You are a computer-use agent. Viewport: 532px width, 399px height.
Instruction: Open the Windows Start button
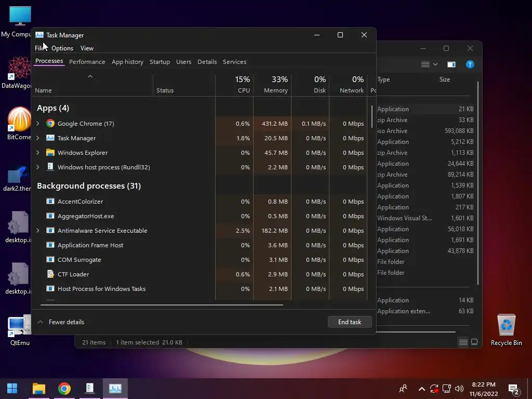[x=12, y=388]
